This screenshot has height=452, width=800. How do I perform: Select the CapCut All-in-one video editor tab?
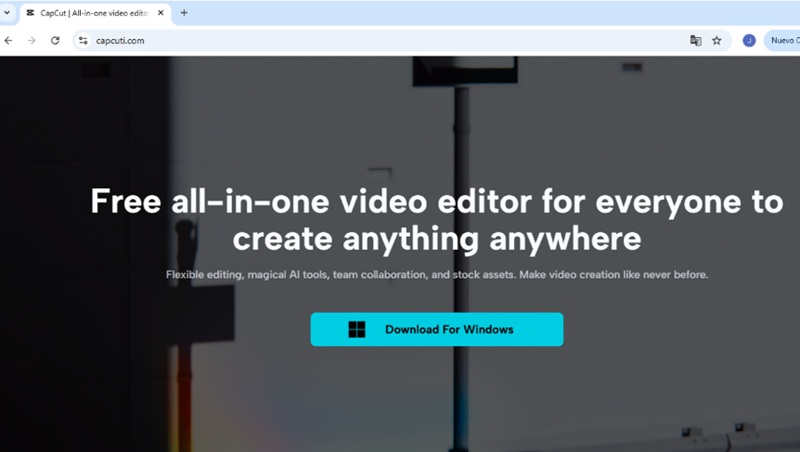pos(95,13)
